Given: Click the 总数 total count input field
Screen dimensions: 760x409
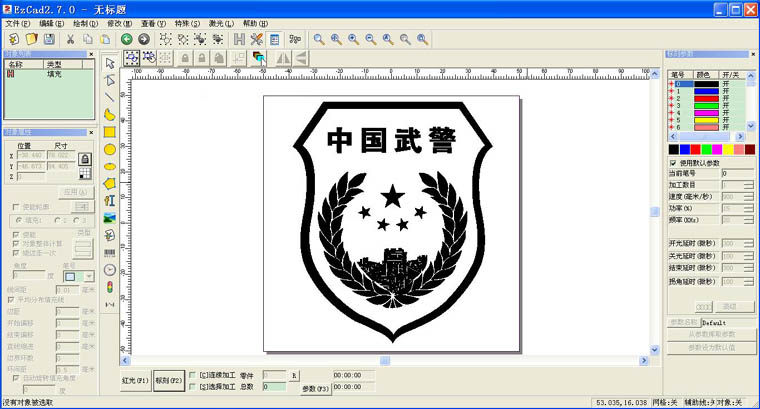Looking at the screenshot, I should point(274,387).
